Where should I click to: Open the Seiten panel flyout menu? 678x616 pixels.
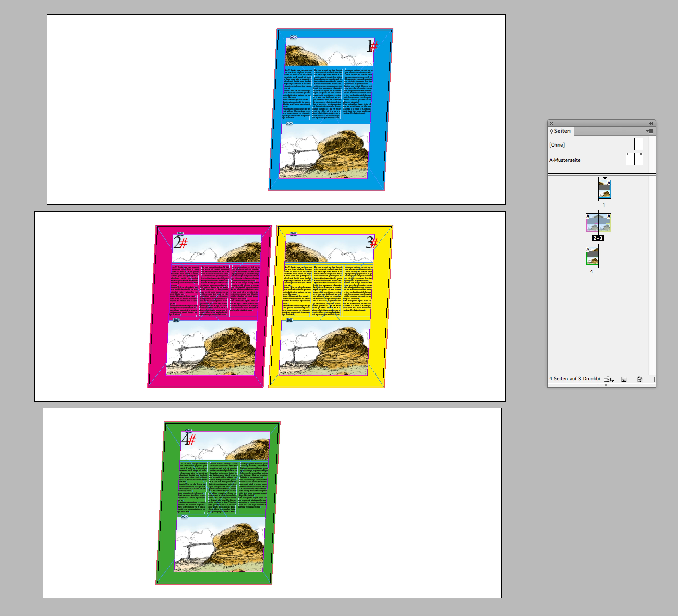point(650,131)
